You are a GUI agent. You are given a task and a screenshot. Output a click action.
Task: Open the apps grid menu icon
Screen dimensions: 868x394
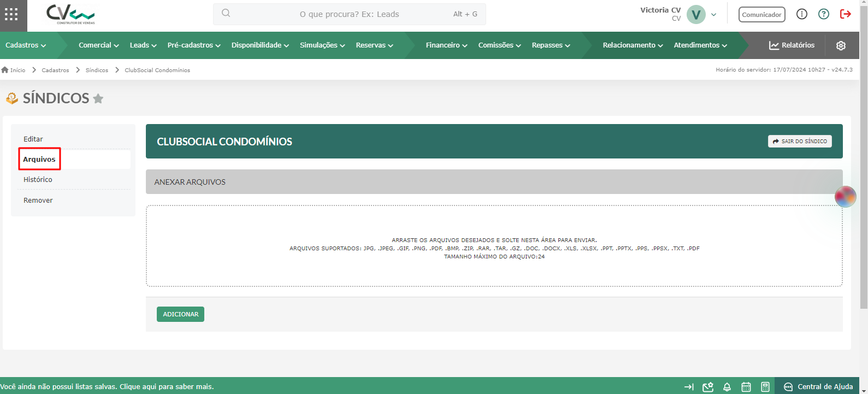point(11,14)
